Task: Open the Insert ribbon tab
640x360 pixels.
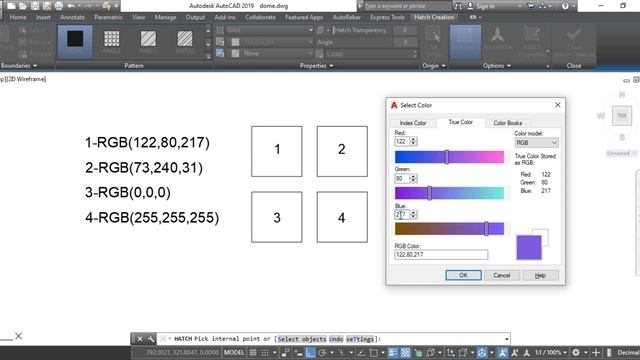Action: point(43,17)
